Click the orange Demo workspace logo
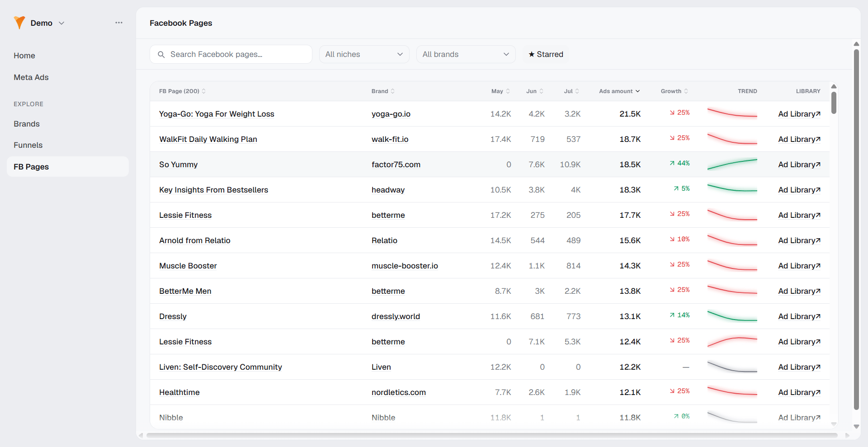This screenshot has width=868, height=447. point(19,23)
